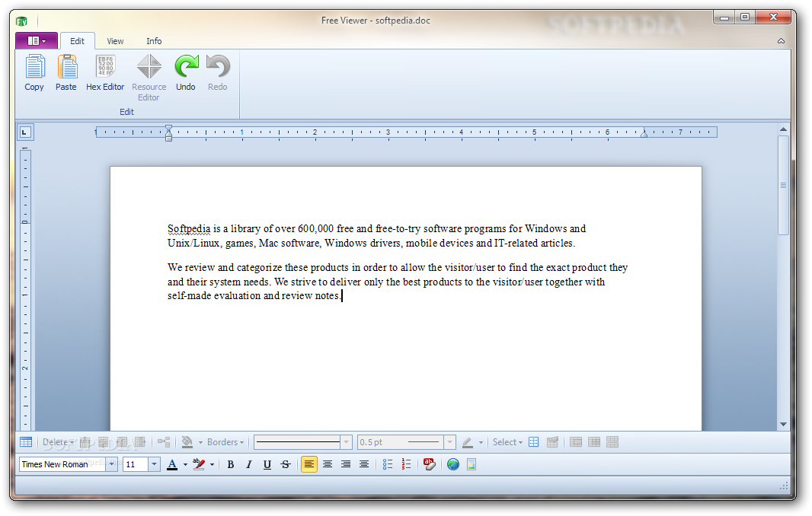812x516 pixels.
Task: Click the tab stop type selector beside the ruler
Action: point(25,132)
